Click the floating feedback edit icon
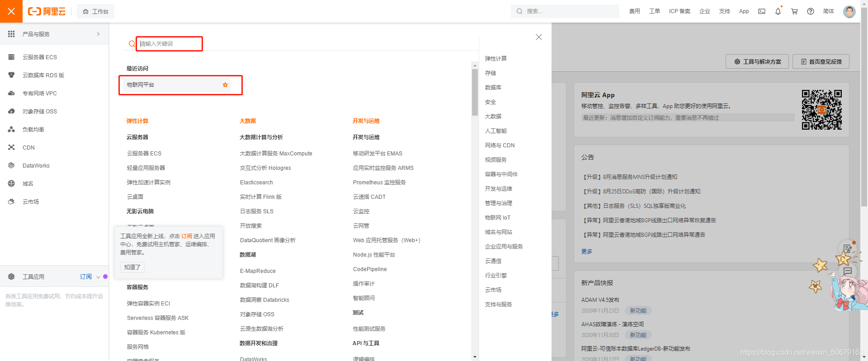The width and height of the screenshot is (868, 361). [848, 248]
